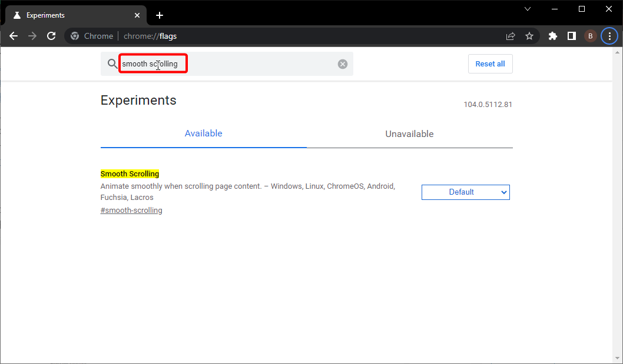Close the Experiments tab
The height and width of the screenshot is (364, 623).
point(137,15)
